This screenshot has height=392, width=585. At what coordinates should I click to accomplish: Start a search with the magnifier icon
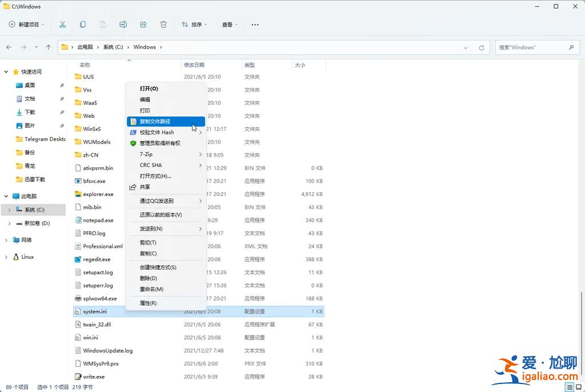572,47
